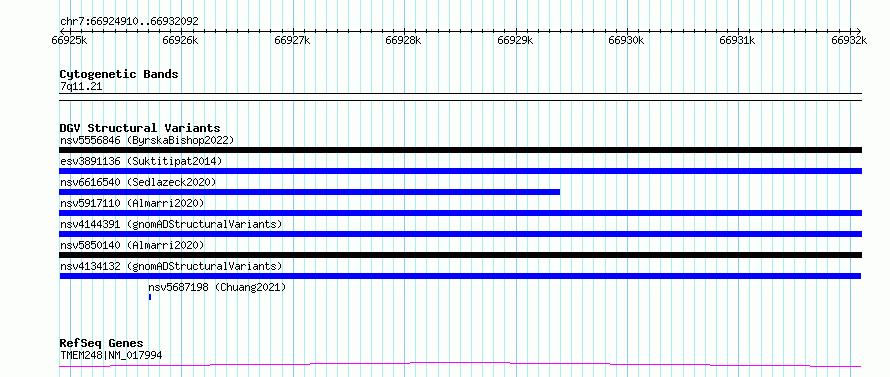The width and height of the screenshot is (890, 377).
Task: Click the Cytogenetic Bands track heading
Action: [119, 74]
